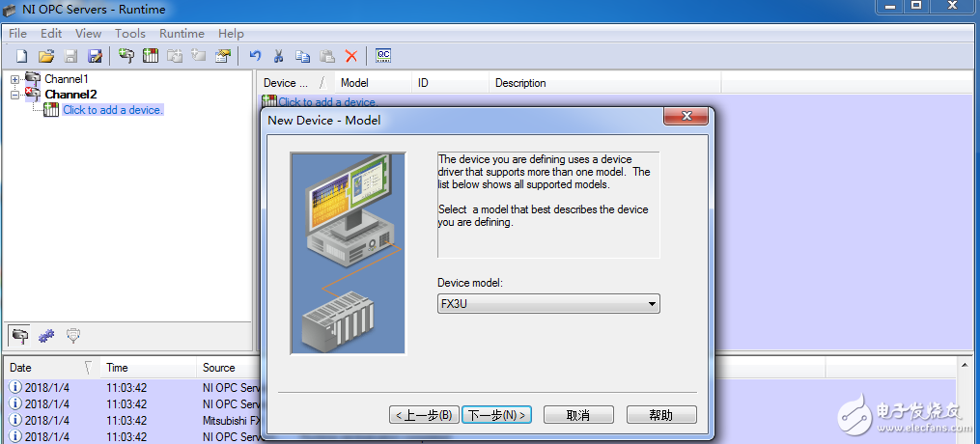The height and width of the screenshot is (444, 980).
Task: Switch to the blue gears view icon
Action: pos(47,336)
